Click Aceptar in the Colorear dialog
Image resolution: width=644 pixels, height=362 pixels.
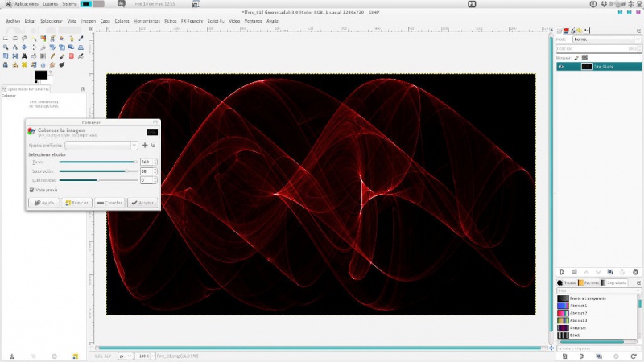tap(142, 203)
